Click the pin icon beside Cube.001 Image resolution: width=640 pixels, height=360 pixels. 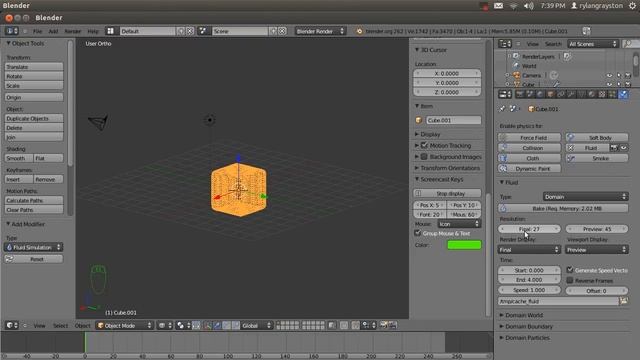tap(502, 109)
